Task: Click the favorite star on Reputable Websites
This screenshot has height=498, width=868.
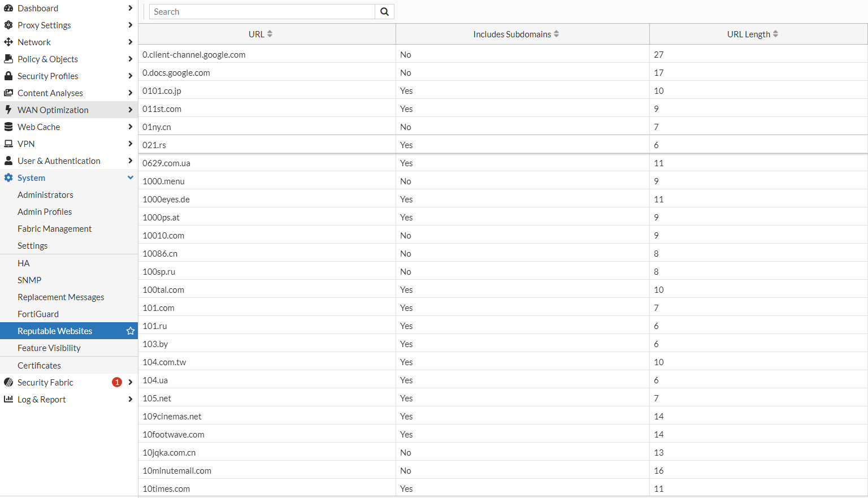Action: point(131,331)
